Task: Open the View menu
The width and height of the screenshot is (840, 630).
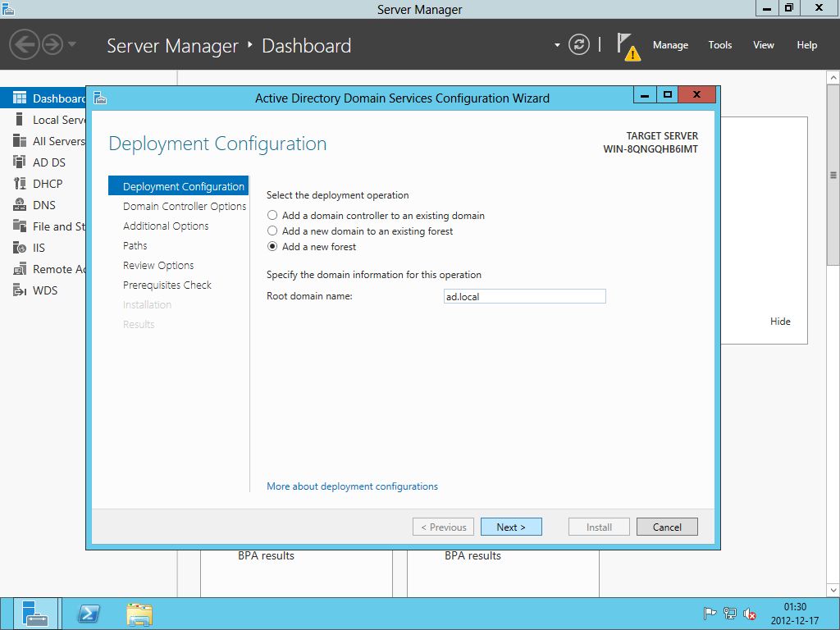Action: pyautogui.click(x=764, y=45)
